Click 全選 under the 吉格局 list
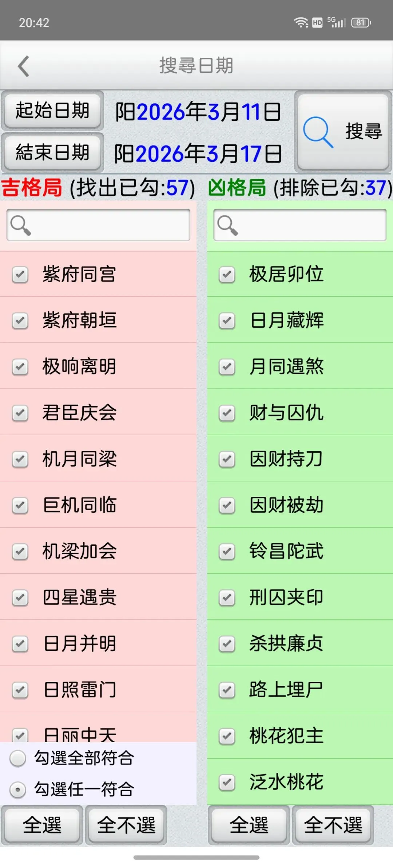 (x=42, y=825)
